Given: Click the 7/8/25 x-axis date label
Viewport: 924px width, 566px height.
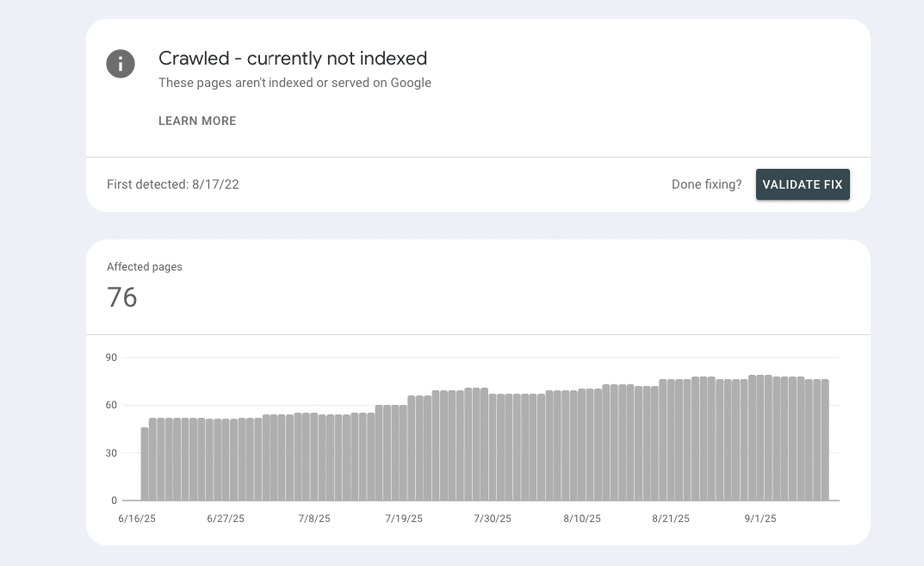Looking at the screenshot, I should click(314, 519).
